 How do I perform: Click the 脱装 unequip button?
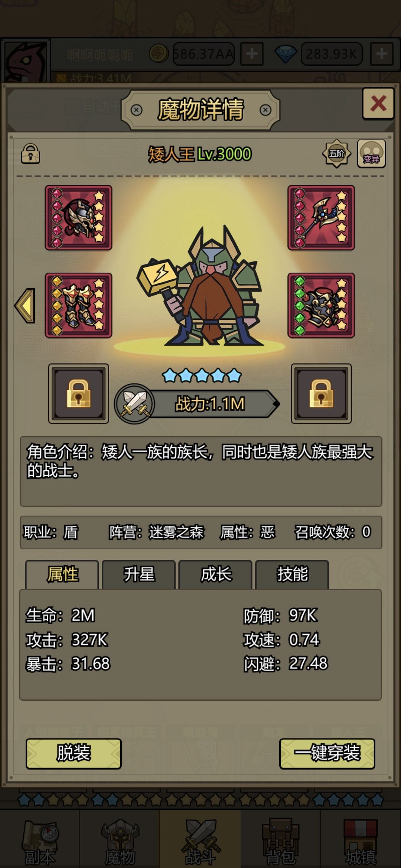click(74, 753)
